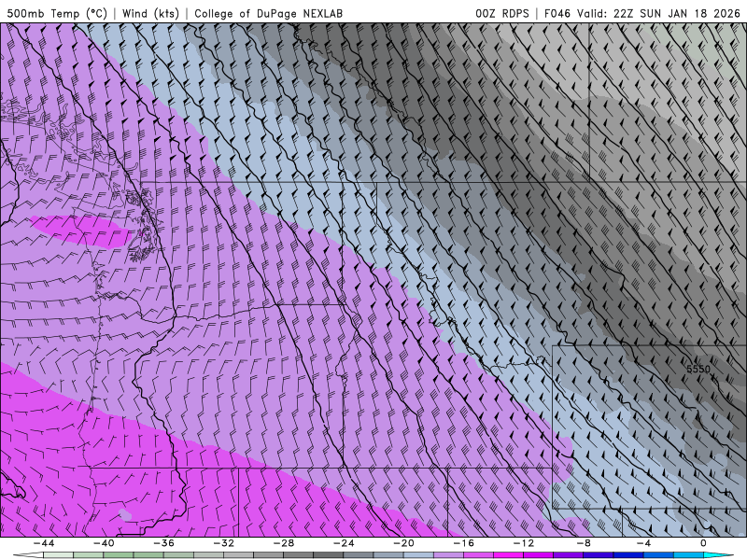Click the "500mb Temp (°C)" title text

point(57,13)
